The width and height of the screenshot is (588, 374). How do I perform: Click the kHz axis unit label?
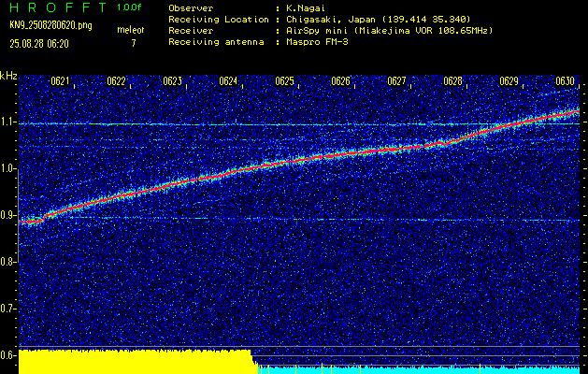(x=8, y=76)
